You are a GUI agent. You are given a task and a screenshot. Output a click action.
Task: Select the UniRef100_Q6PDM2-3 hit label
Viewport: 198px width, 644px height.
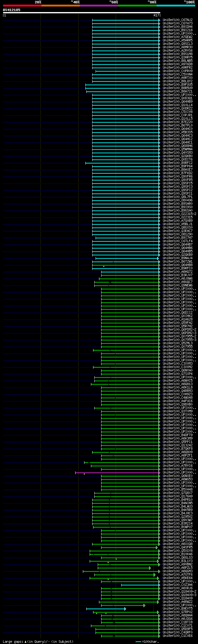pos(179,333)
